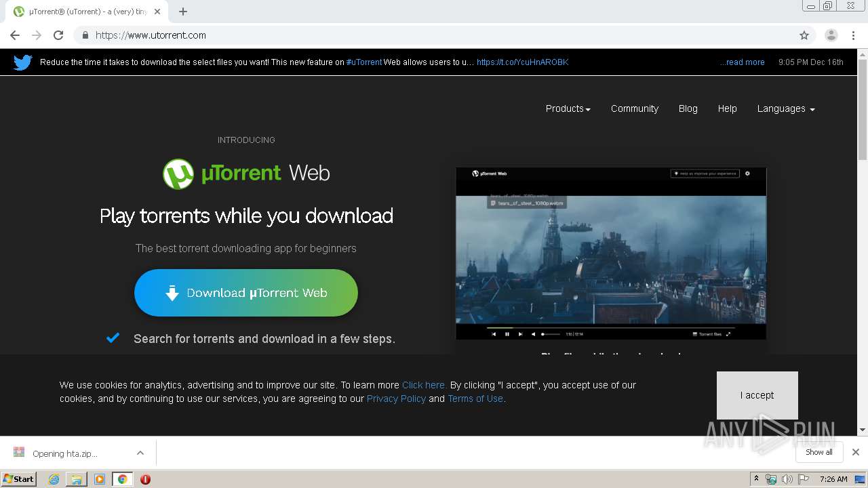This screenshot has height=488, width=868.
Task: Open the Chrome profile avatar icon
Action: click(831, 35)
